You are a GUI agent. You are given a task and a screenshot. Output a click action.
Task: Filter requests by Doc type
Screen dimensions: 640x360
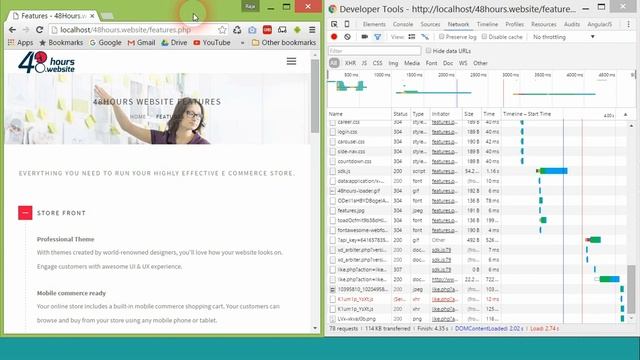[x=448, y=63]
